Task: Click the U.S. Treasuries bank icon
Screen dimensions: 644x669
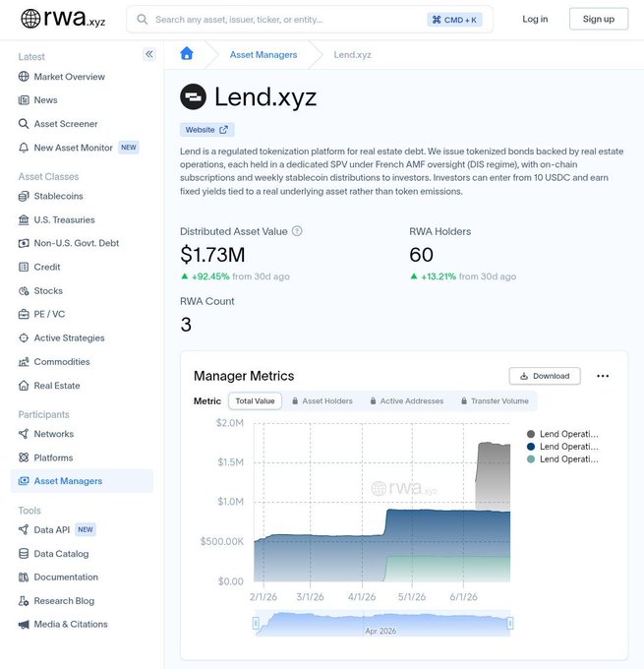Action: [x=24, y=219]
